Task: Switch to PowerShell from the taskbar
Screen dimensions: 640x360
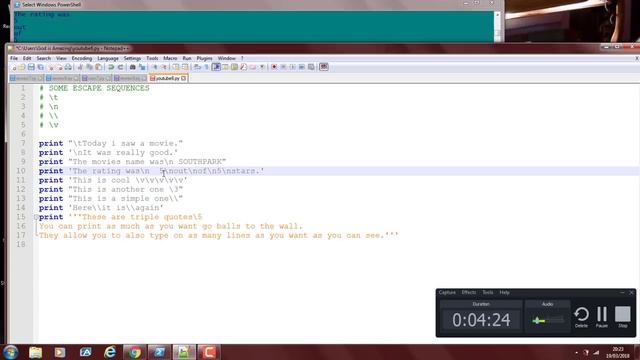Action: point(159,352)
